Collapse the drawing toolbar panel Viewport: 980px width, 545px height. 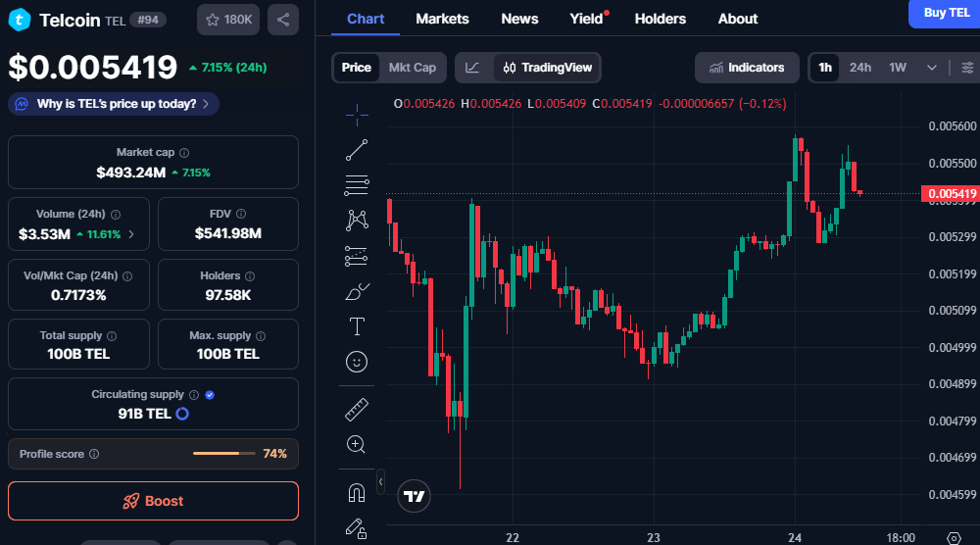click(380, 481)
